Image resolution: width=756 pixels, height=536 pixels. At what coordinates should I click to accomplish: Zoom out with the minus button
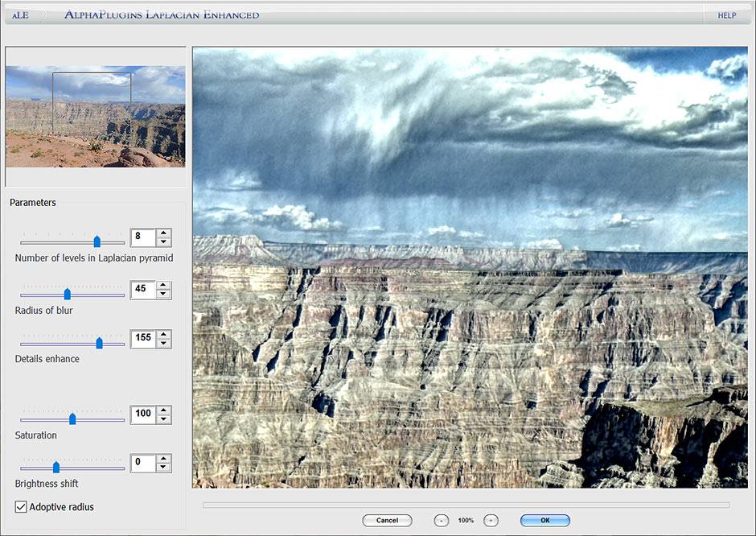point(442,521)
